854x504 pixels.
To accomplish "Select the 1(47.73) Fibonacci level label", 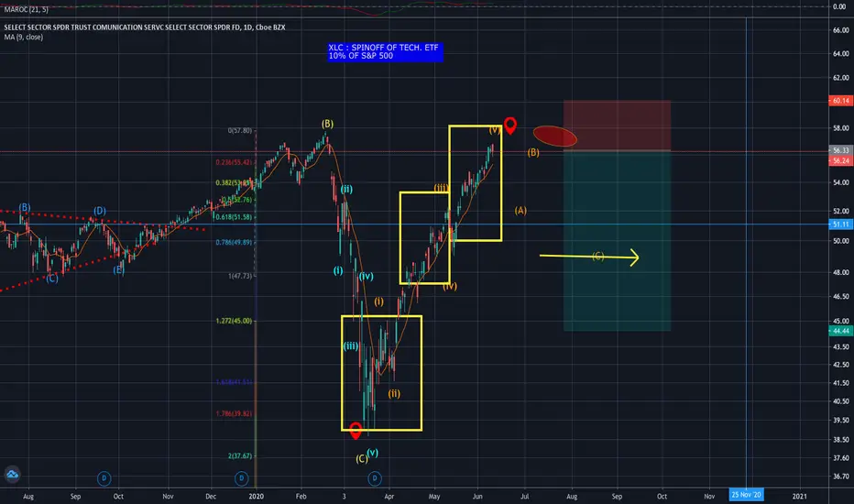I will click(240, 276).
